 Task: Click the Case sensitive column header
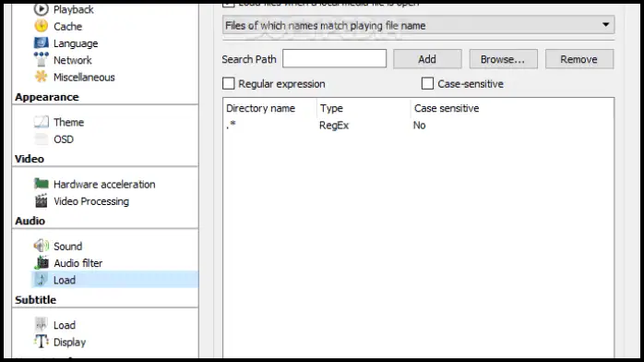[447, 108]
